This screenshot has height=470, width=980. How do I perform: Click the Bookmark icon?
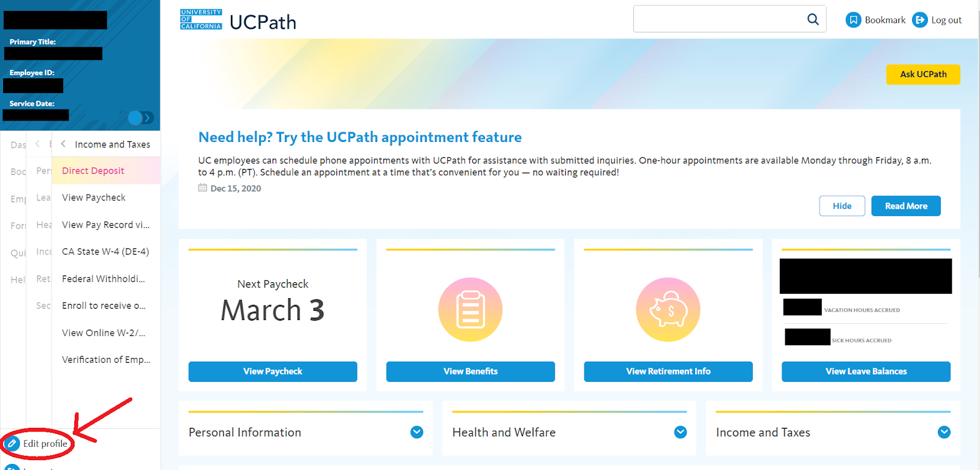click(853, 20)
